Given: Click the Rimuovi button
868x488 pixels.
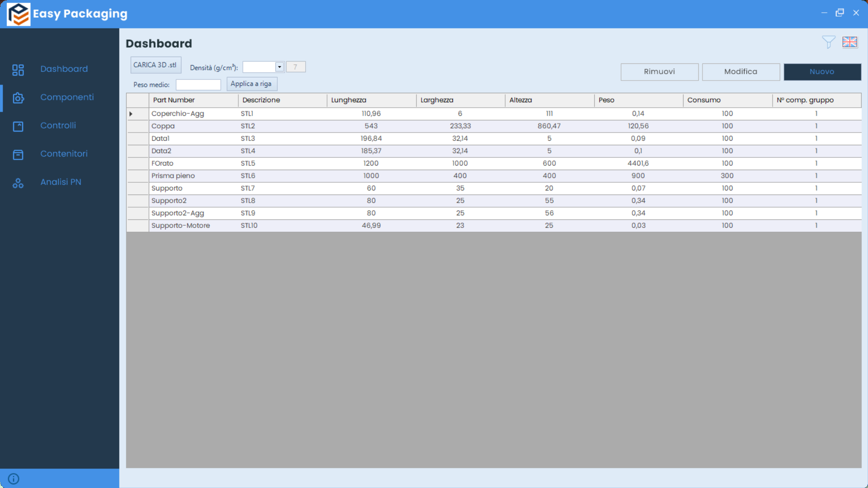Looking at the screenshot, I should tap(659, 71).
